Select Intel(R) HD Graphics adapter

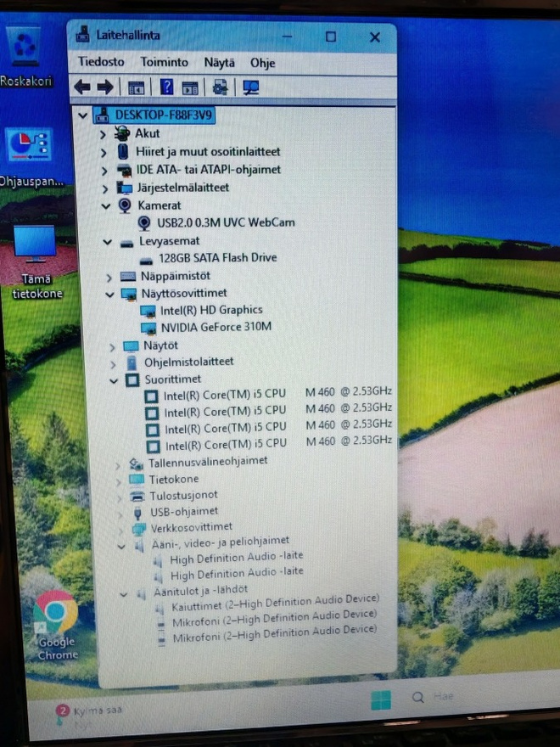click(x=211, y=310)
